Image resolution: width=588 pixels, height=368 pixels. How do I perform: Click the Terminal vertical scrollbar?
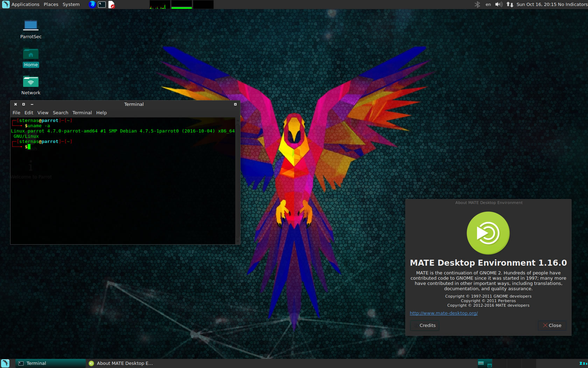point(238,180)
